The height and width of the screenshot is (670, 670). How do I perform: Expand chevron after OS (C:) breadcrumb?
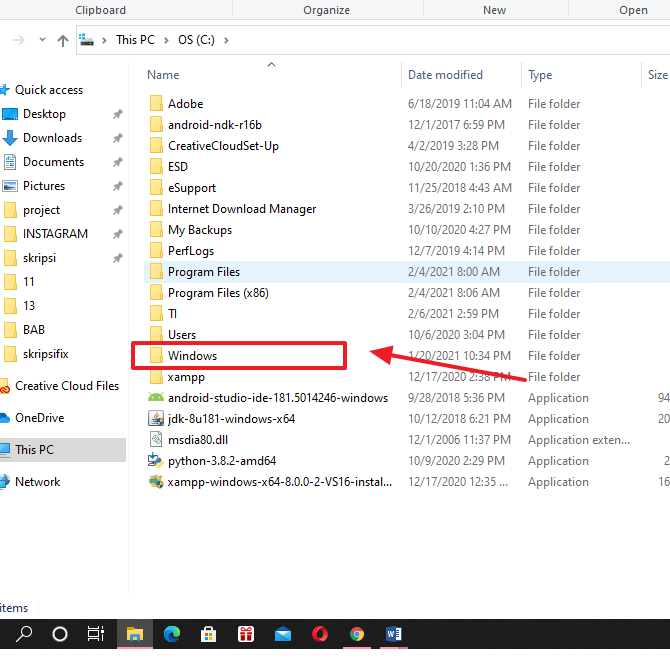pyautogui.click(x=226, y=40)
